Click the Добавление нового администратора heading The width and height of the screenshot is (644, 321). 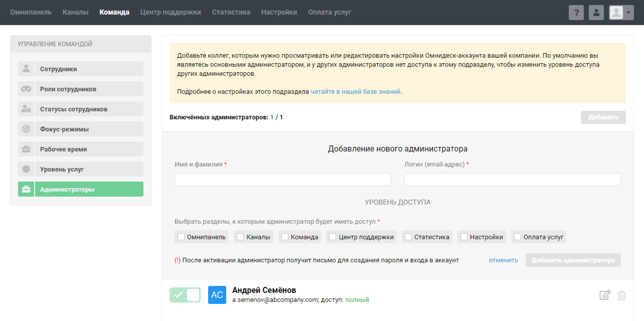pos(397,149)
